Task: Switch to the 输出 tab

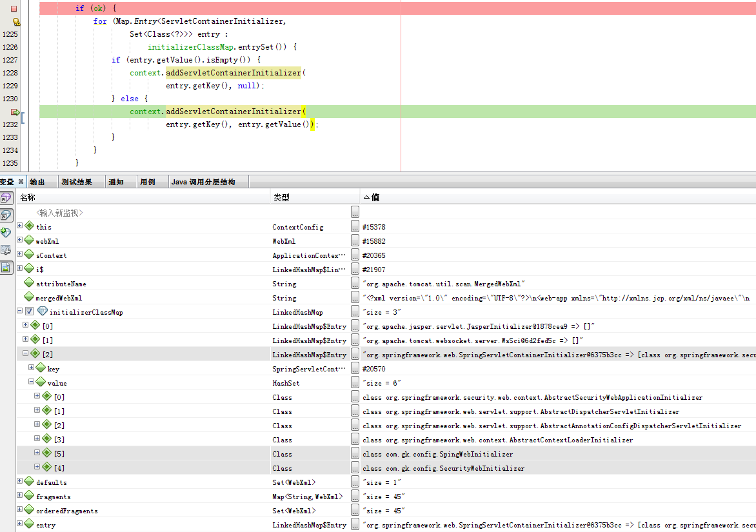Action: click(37, 182)
